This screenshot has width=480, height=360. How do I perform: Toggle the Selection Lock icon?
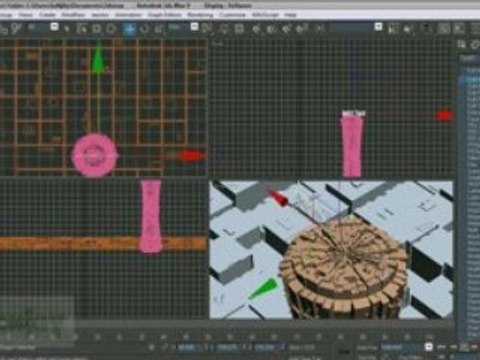point(152,348)
